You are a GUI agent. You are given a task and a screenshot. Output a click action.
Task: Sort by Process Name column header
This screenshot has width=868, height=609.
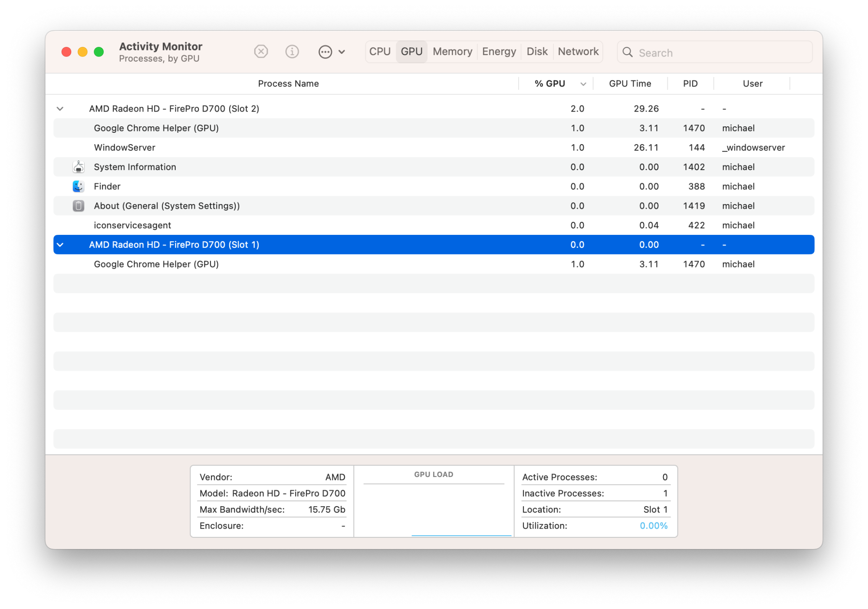[288, 83]
